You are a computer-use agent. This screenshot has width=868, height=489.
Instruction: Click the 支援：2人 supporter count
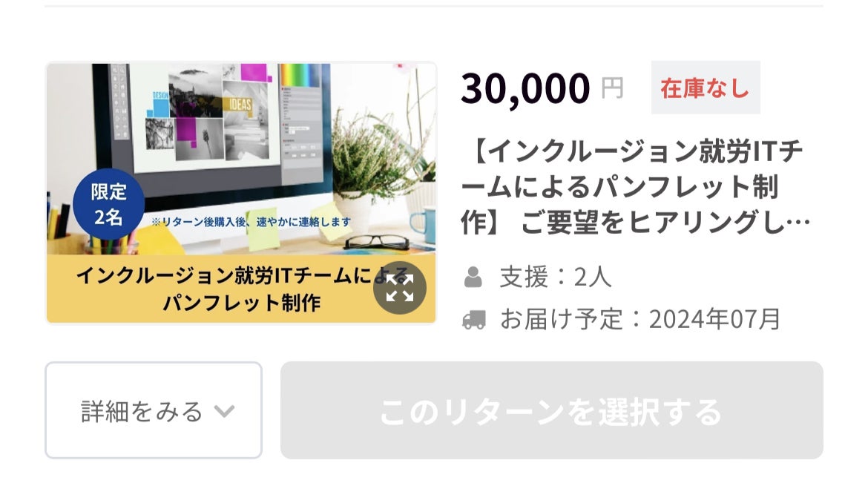(555, 277)
